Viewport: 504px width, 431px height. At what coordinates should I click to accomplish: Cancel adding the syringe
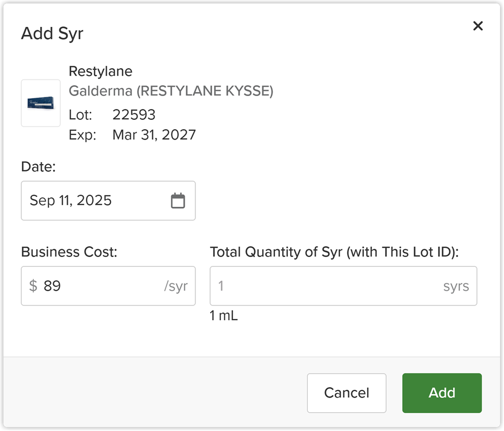(x=347, y=393)
